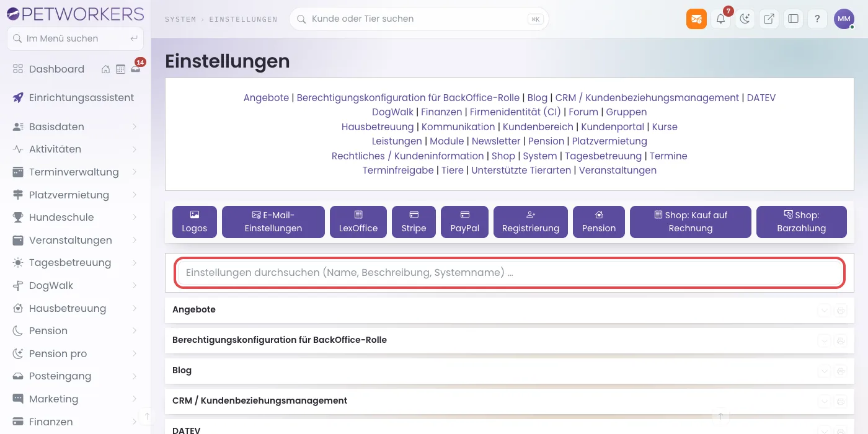Open Stripe settings button
This screenshot has height=434, width=868.
pyautogui.click(x=414, y=222)
